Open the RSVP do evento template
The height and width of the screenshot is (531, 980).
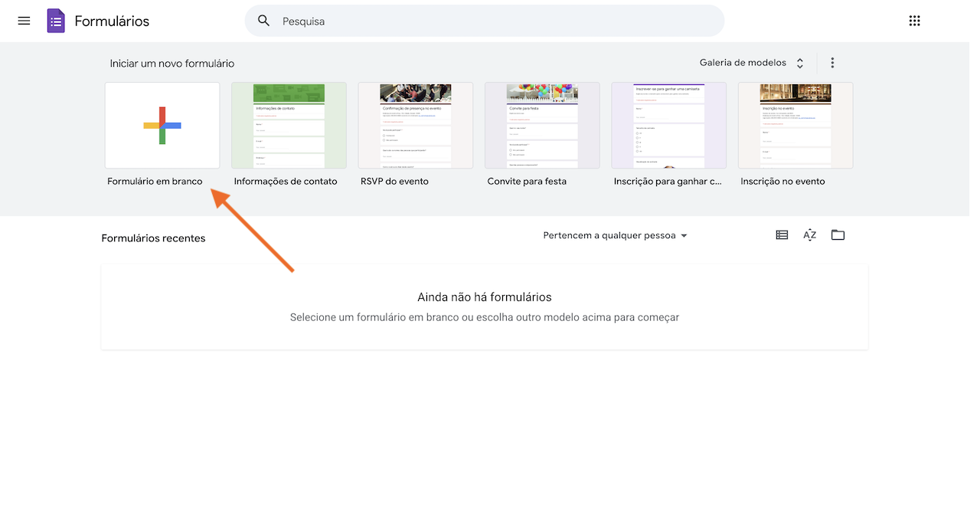pos(415,125)
